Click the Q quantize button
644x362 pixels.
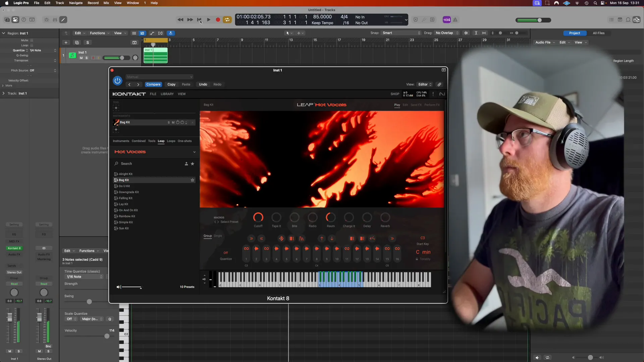pos(110,319)
